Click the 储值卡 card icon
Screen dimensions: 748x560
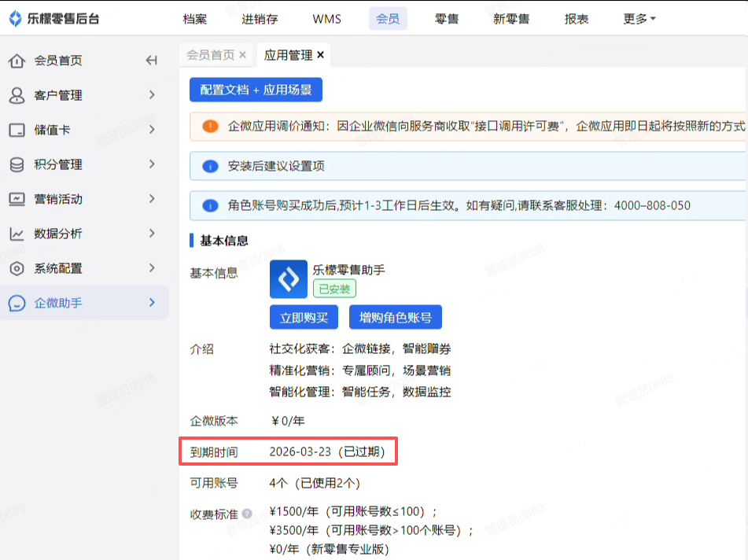coord(17,130)
